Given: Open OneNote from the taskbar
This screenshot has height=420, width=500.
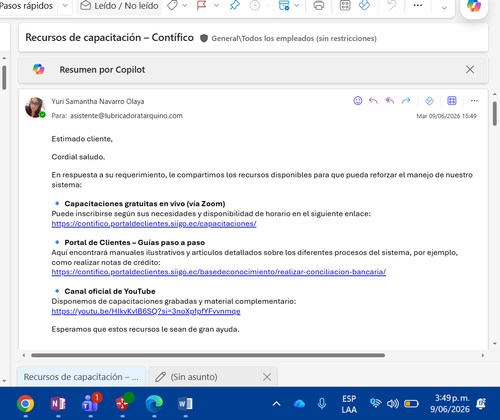Looking at the screenshot, I should (58, 404).
